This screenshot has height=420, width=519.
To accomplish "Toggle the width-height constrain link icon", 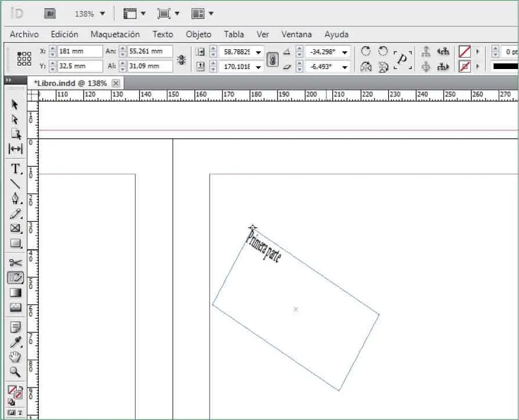I will (x=181, y=59).
